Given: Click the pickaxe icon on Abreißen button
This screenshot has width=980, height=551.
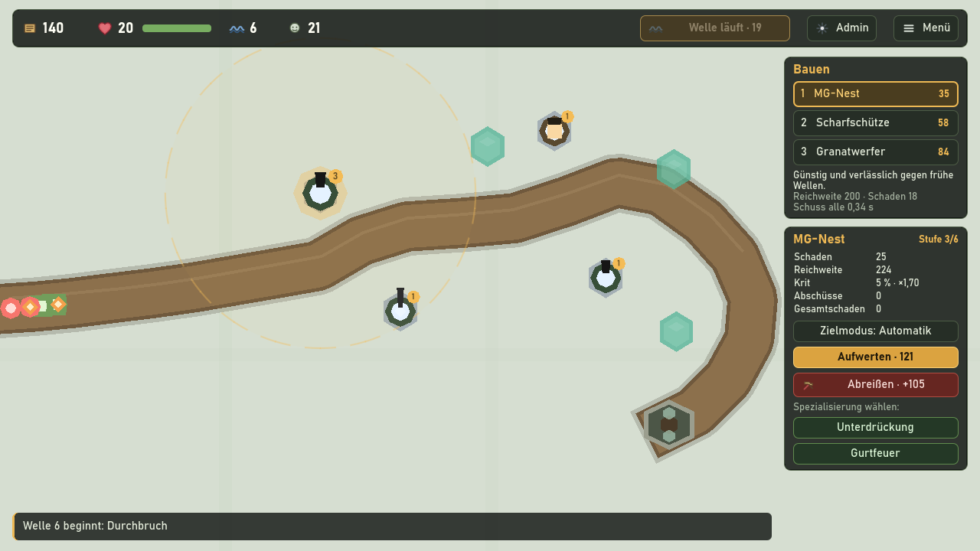Looking at the screenshot, I should tap(808, 385).
